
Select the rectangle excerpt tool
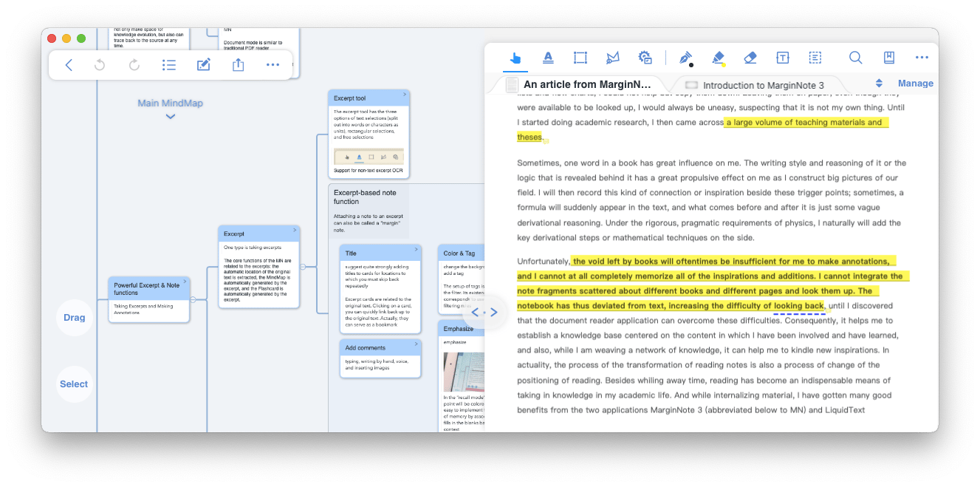click(580, 58)
